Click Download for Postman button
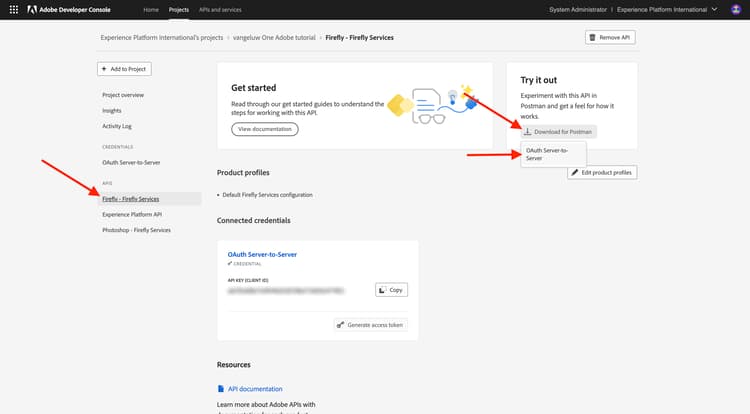Screen dimensions: 750x414 tap(558, 131)
